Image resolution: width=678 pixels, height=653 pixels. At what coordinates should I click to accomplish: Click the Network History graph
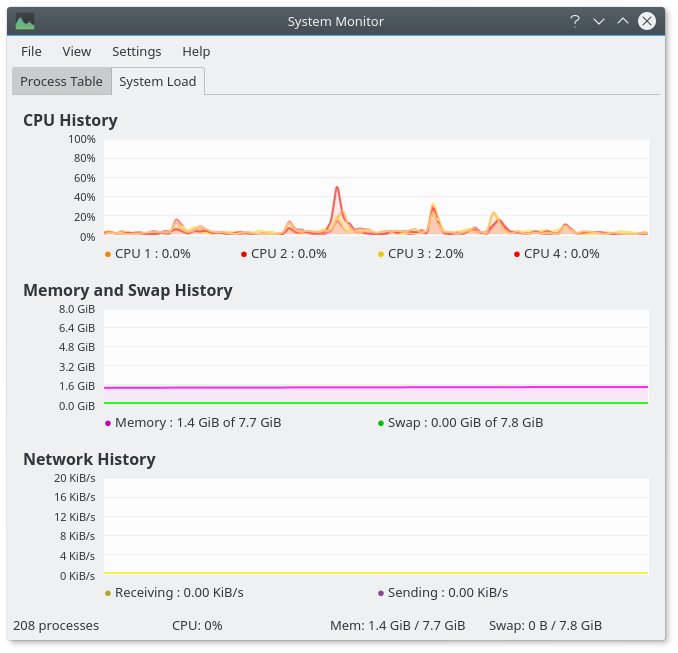coord(375,527)
